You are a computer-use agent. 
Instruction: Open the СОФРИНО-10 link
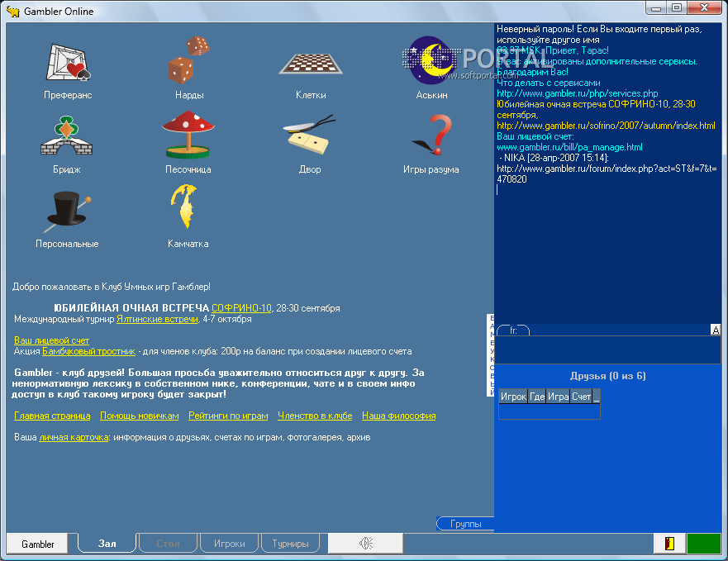241,308
